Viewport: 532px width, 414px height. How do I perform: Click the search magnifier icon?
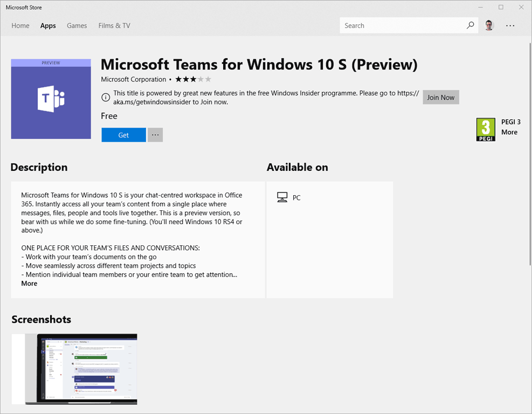[470, 25]
